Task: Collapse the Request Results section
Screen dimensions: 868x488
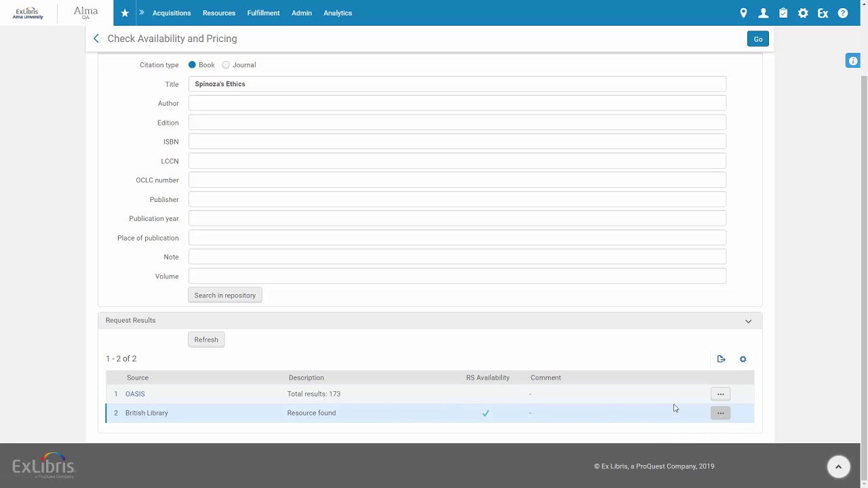Action: pos(749,321)
